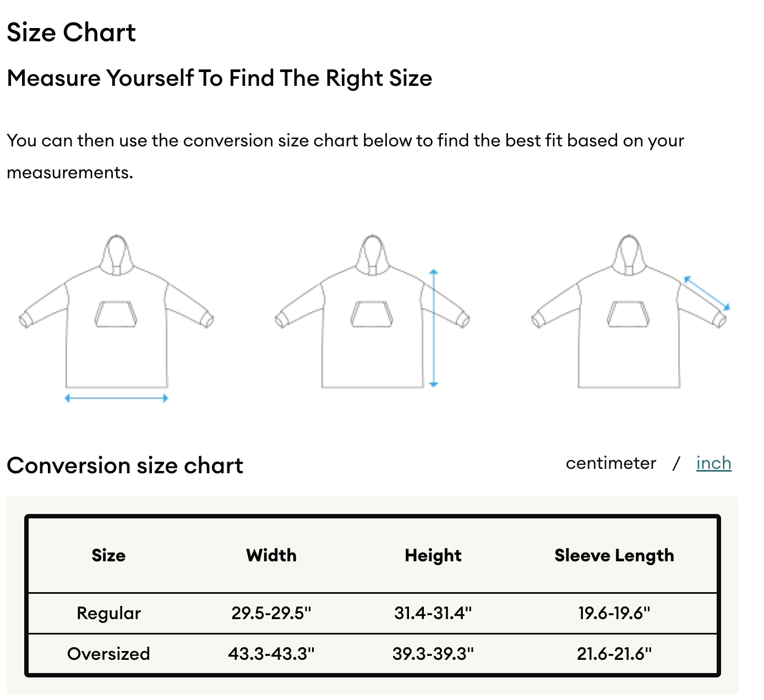Click the hoodie sleeve length diagram
Screen dimensions: 764x700
click(631, 311)
